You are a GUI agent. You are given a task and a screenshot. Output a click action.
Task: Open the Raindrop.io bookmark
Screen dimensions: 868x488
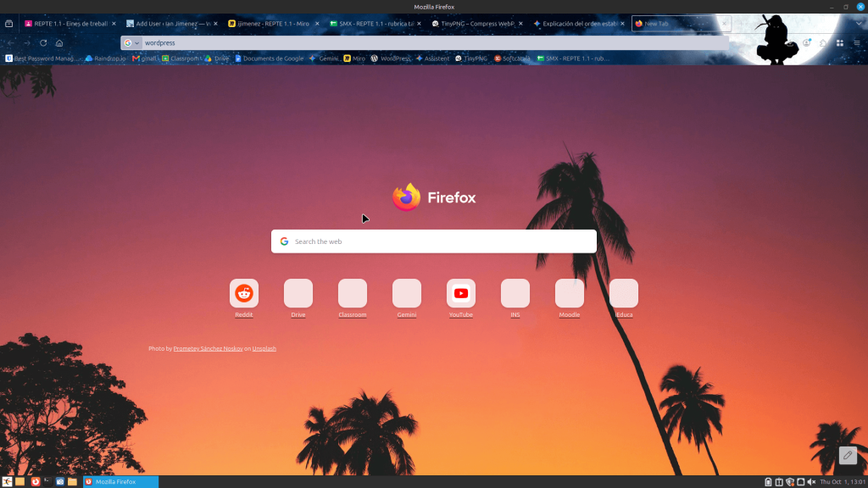(x=105, y=58)
